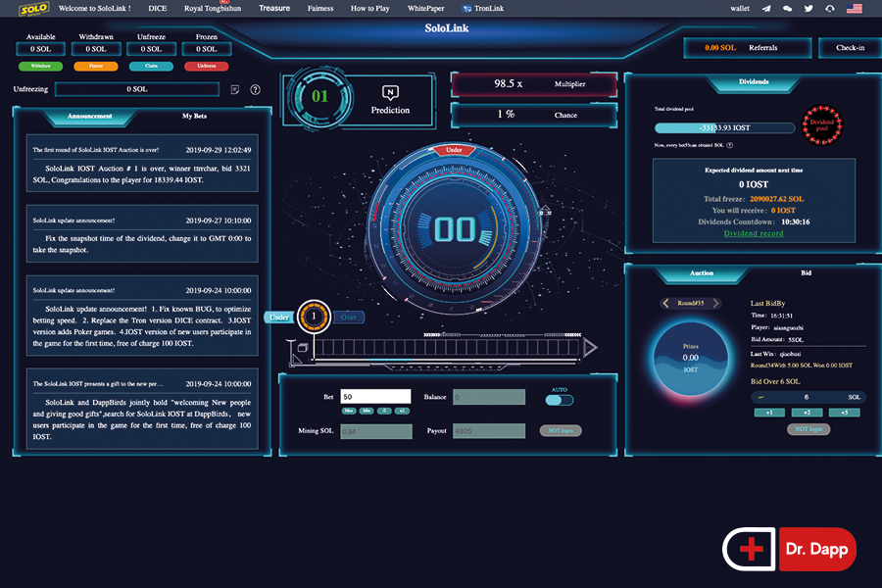Click NOT login button beside Payout

tap(561, 430)
